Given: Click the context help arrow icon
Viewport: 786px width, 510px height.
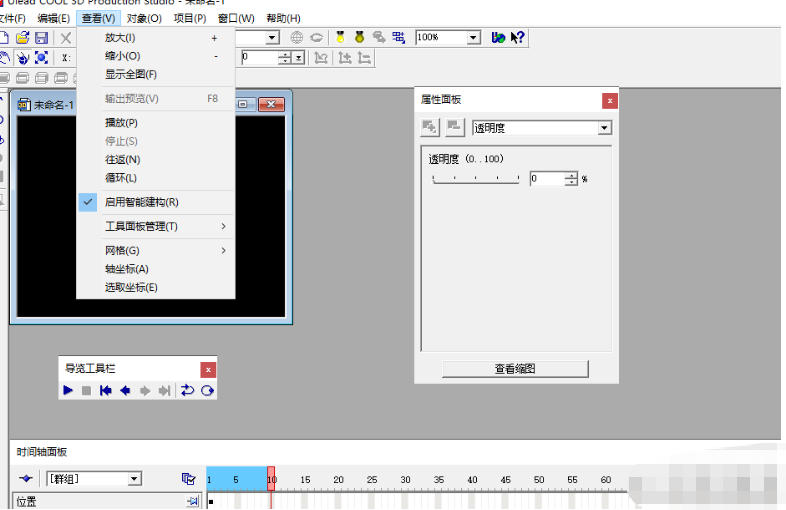Looking at the screenshot, I should (x=518, y=37).
